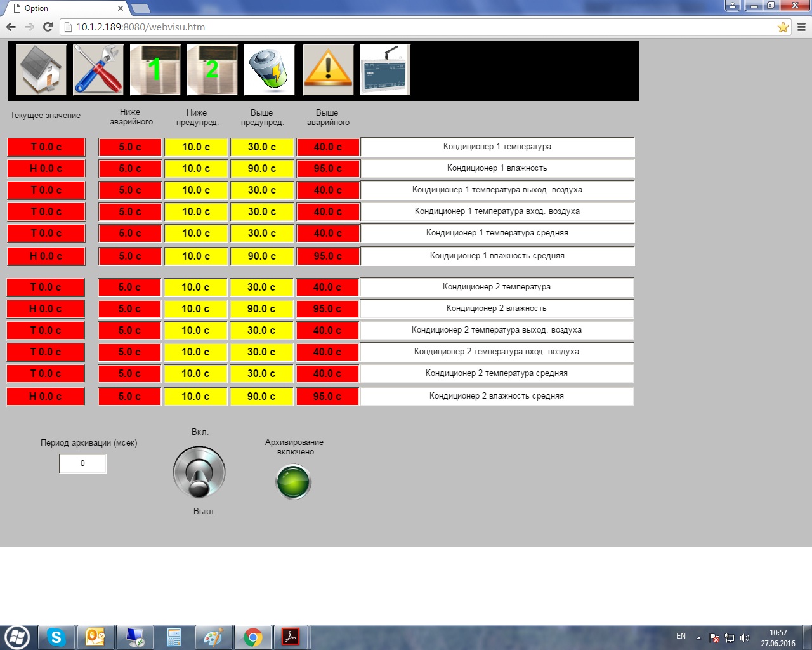Open the alarm warning triangle icon
The width and height of the screenshot is (812, 650).
tap(328, 70)
